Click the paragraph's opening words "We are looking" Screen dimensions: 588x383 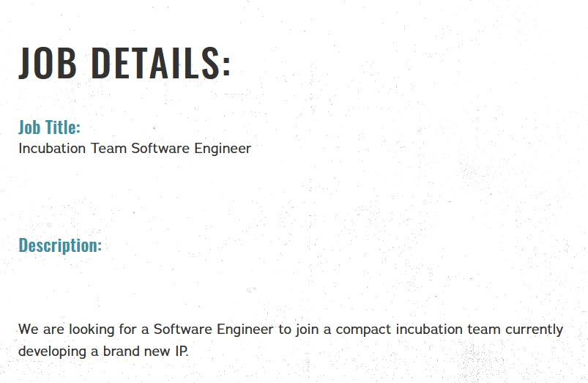64,329
